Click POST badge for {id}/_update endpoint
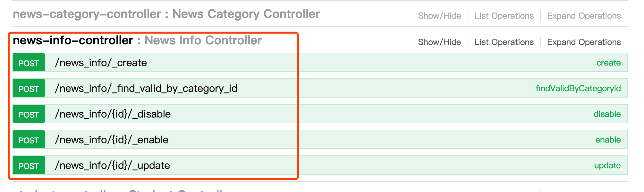 [x=29, y=166]
